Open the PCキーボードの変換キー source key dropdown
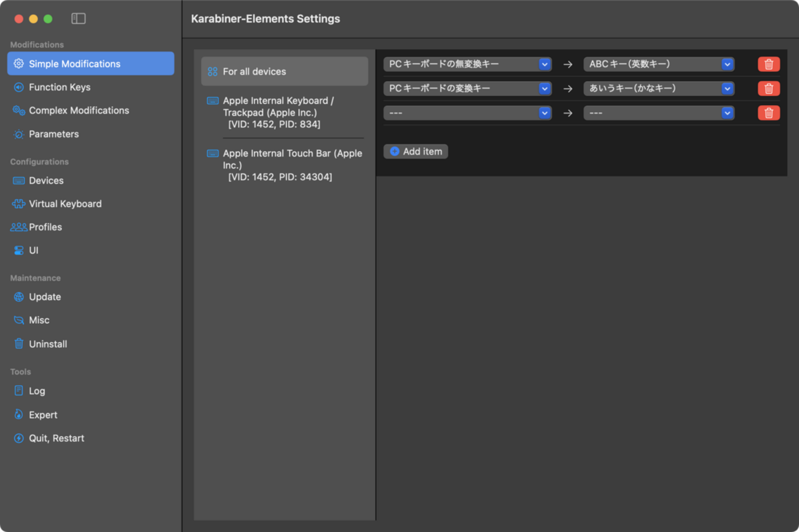The height and width of the screenshot is (532, 799). coord(467,88)
